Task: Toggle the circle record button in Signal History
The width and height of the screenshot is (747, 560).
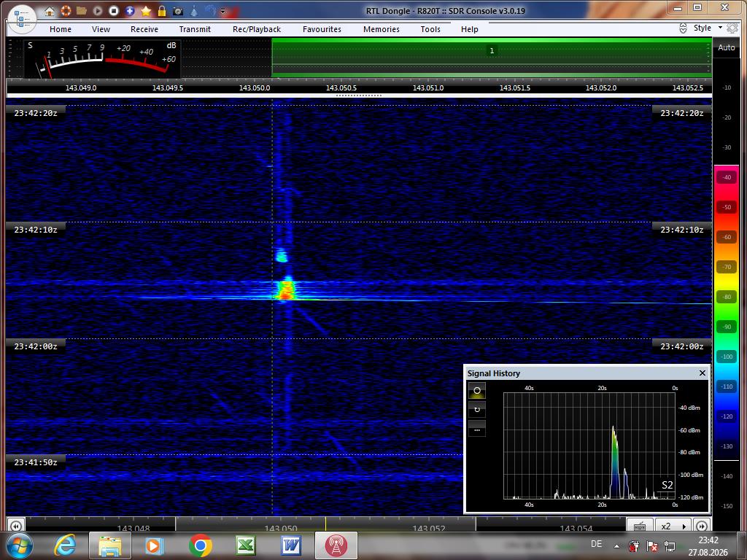Action: (477, 391)
